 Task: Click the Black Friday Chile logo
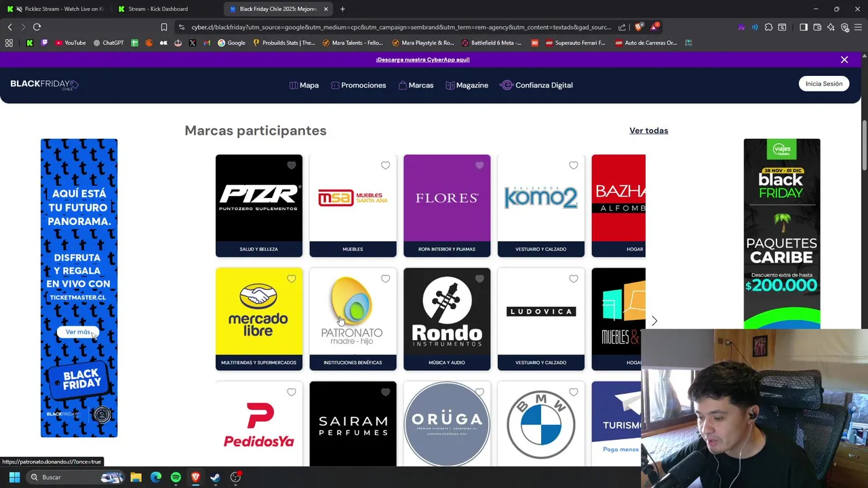tap(44, 84)
